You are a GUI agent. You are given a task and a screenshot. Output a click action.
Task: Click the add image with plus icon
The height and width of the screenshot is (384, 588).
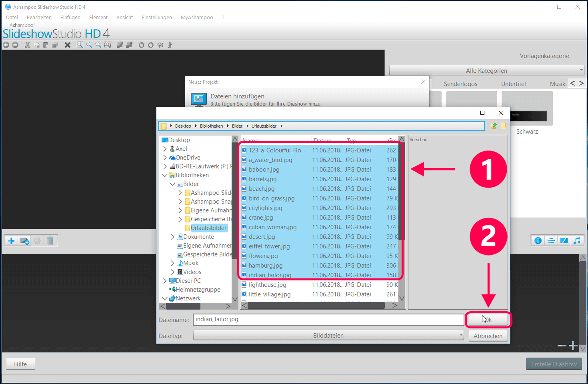(x=24, y=241)
